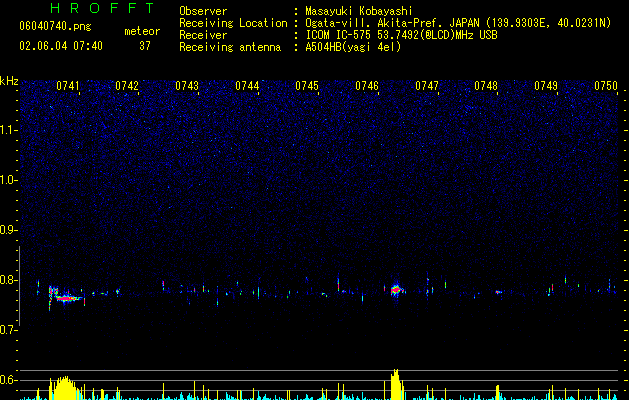Click the 0749 time marker
Image resolution: width=629 pixels, height=400 pixels.
[x=546, y=86]
